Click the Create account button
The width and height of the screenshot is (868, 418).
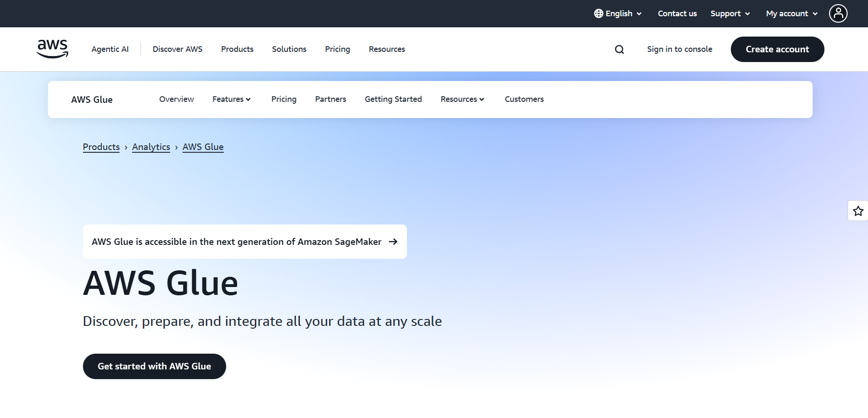(x=777, y=49)
